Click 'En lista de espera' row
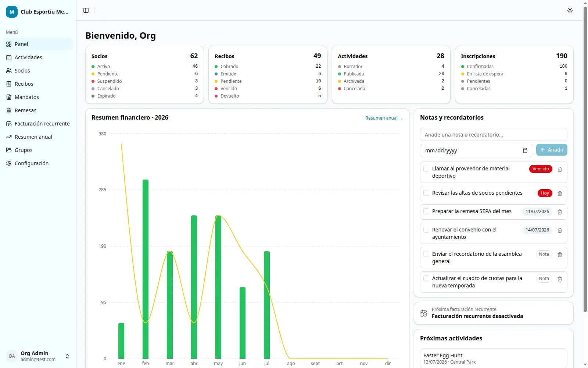The width and height of the screenshot is (588, 368). tap(514, 74)
